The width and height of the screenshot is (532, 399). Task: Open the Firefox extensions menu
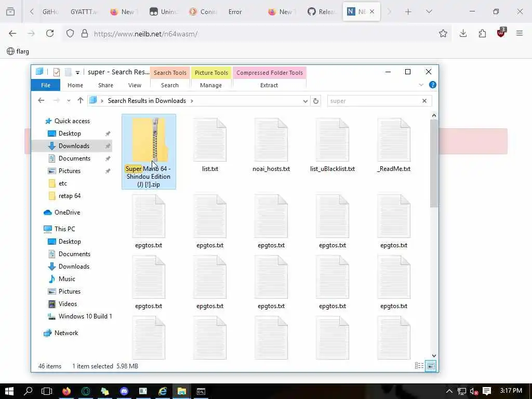pos(482,33)
